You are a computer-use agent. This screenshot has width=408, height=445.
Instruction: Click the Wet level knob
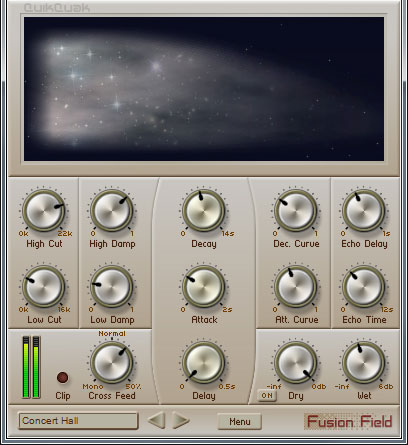click(364, 363)
